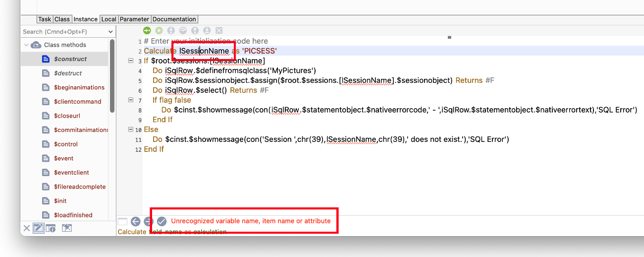Viewport: 644px width, 257px height.
Task: Click the Step Out debugger icon
Action: click(x=195, y=30)
